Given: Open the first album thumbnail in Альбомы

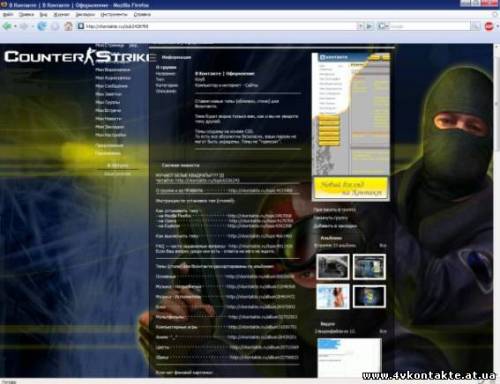Looking at the screenshot, I should point(333,266).
